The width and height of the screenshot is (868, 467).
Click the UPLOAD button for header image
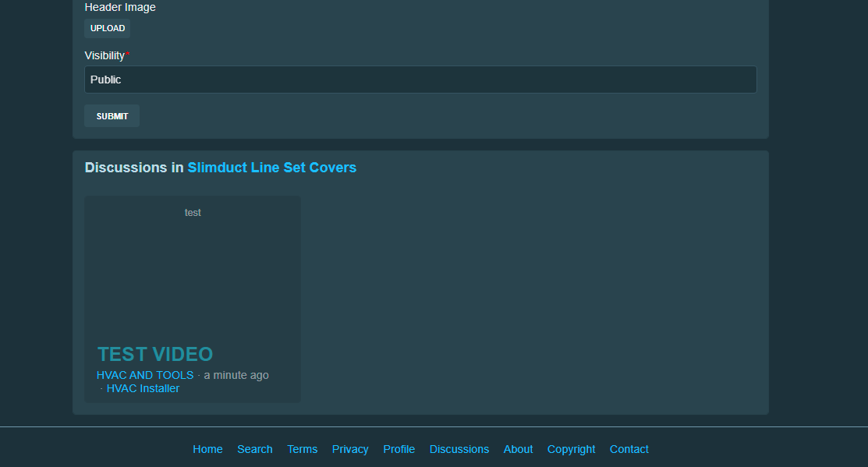[x=107, y=29]
